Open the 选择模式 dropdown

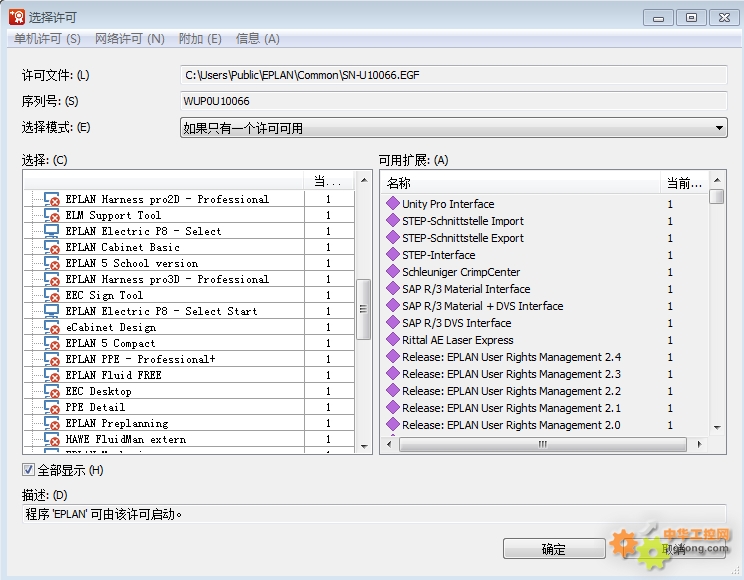coord(453,128)
